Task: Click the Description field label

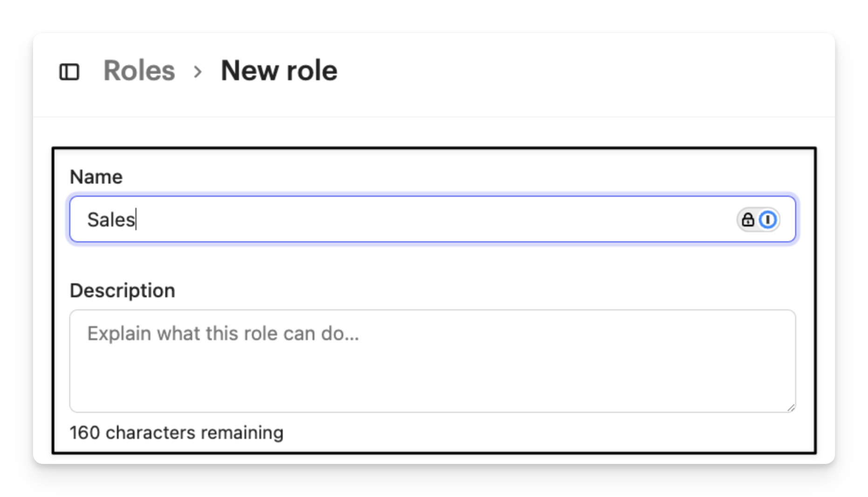Action: 122,291
